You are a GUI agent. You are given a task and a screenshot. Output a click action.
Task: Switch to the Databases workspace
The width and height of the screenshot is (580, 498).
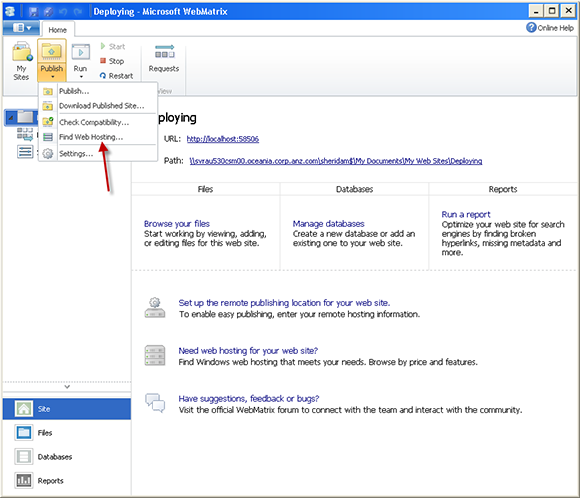coord(67,457)
